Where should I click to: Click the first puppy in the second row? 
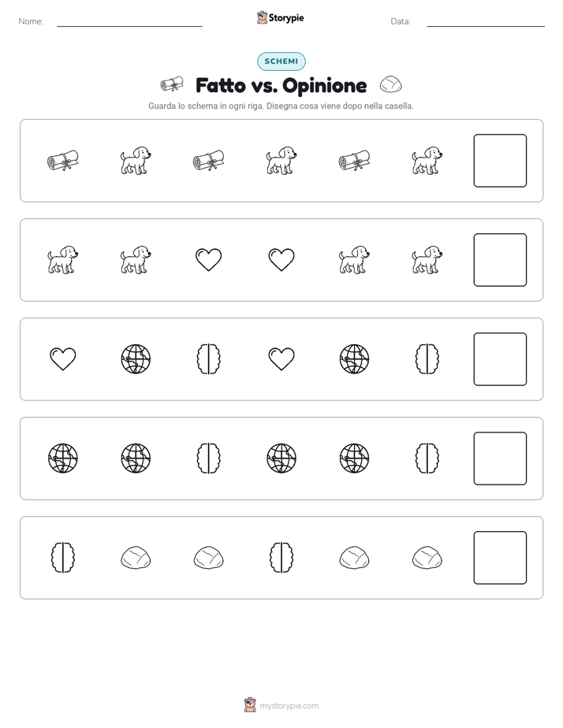(x=63, y=259)
